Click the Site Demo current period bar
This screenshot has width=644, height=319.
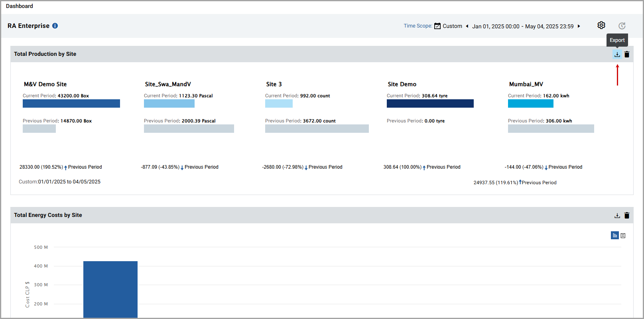pos(430,104)
